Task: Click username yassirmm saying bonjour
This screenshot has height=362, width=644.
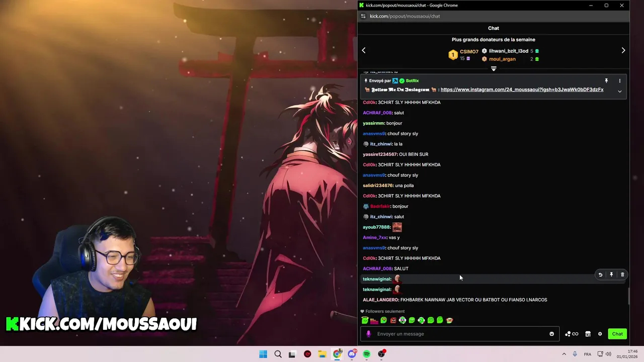Action: tap(373, 123)
